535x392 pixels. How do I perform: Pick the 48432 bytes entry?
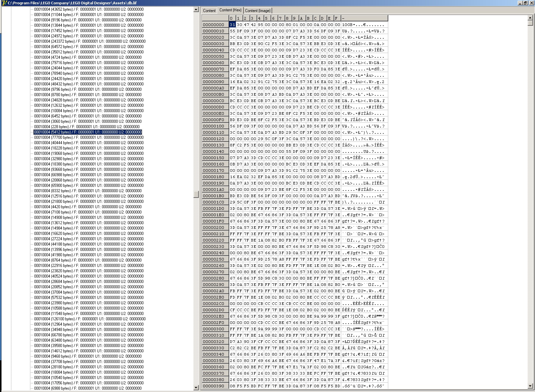[x=89, y=84]
